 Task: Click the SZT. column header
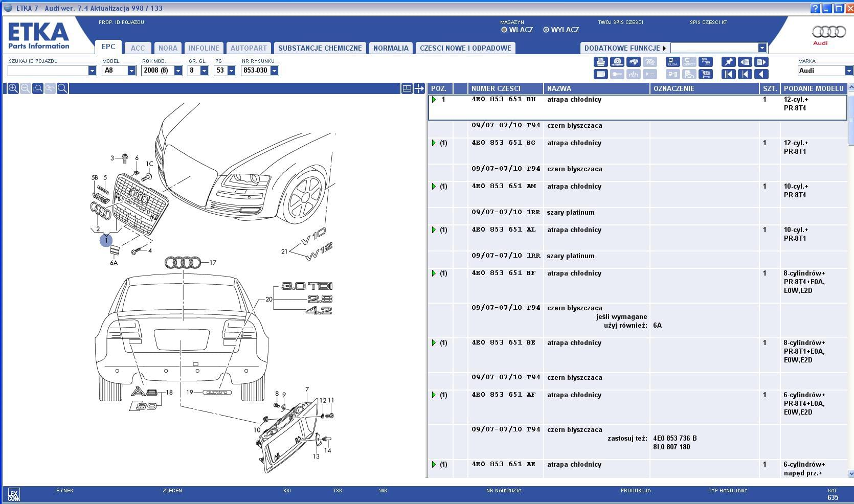point(770,88)
